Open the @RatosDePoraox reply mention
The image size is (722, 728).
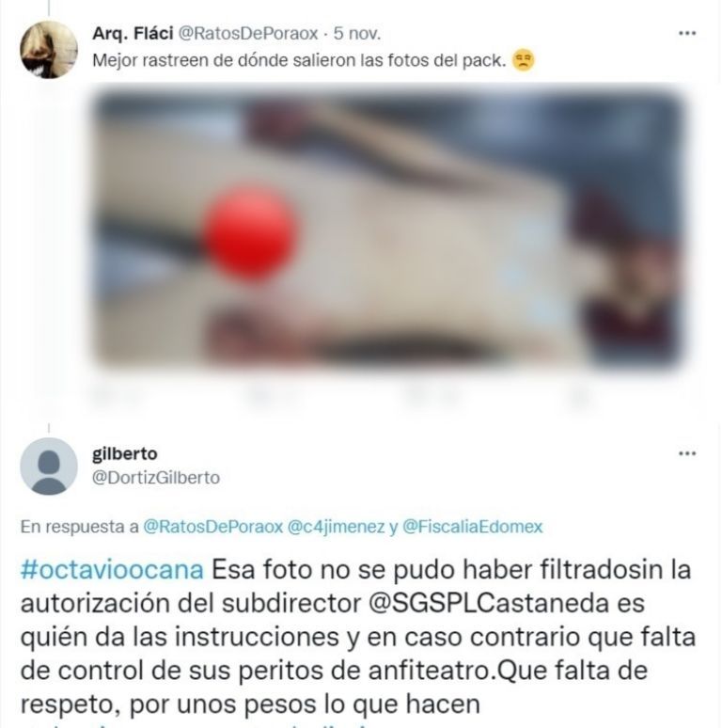coord(213,527)
